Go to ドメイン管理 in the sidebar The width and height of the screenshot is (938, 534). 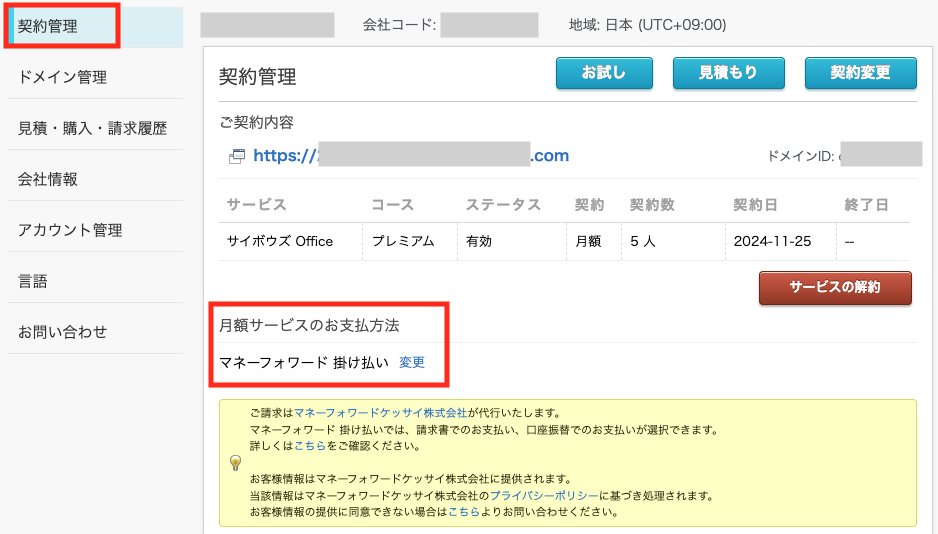point(62,77)
